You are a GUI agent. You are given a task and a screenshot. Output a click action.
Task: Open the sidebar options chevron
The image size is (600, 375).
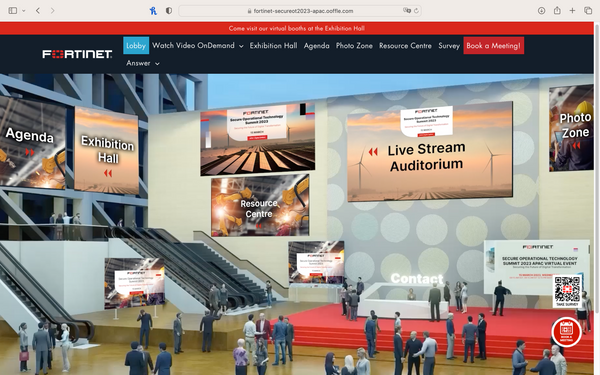pyautogui.click(x=24, y=11)
